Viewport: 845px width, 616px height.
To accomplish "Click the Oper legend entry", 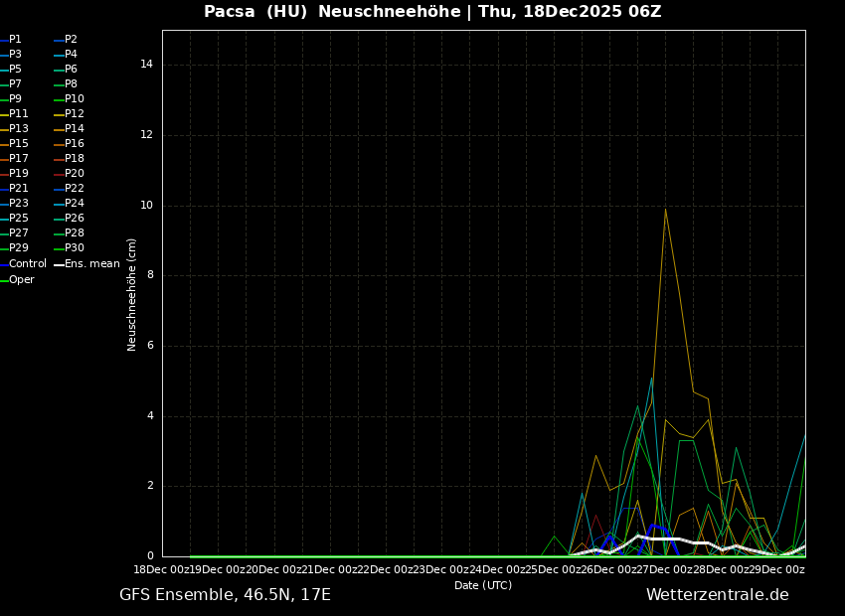I will click(21, 280).
